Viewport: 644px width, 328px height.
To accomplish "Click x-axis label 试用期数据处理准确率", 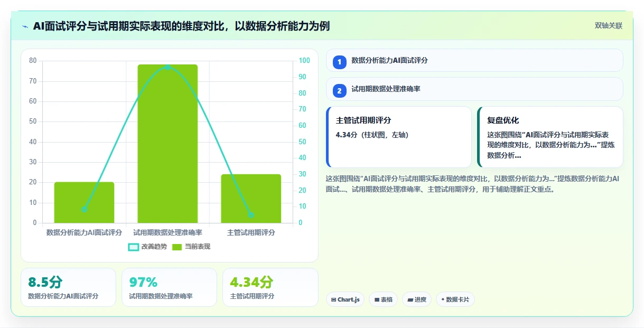I will point(167,232).
